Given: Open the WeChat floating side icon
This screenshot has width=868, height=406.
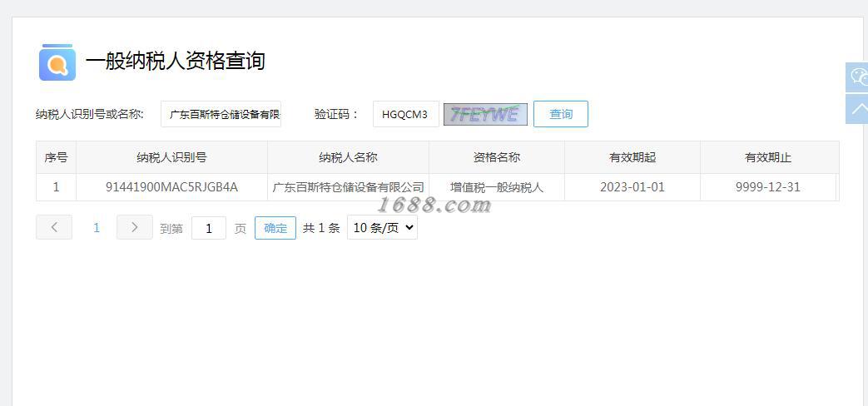Looking at the screenshot, I should (857, 77).
